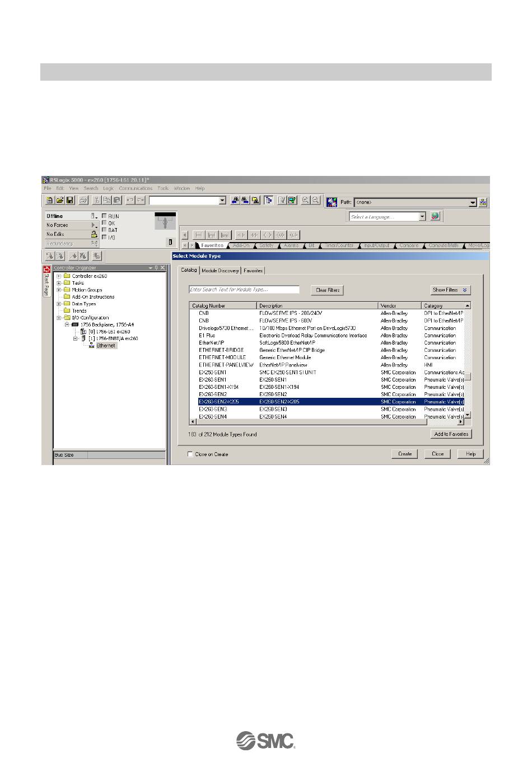Open the search text combo box arrow
Image resolution: width=532 pixels, height=762 pixels.
pos(222,201)
